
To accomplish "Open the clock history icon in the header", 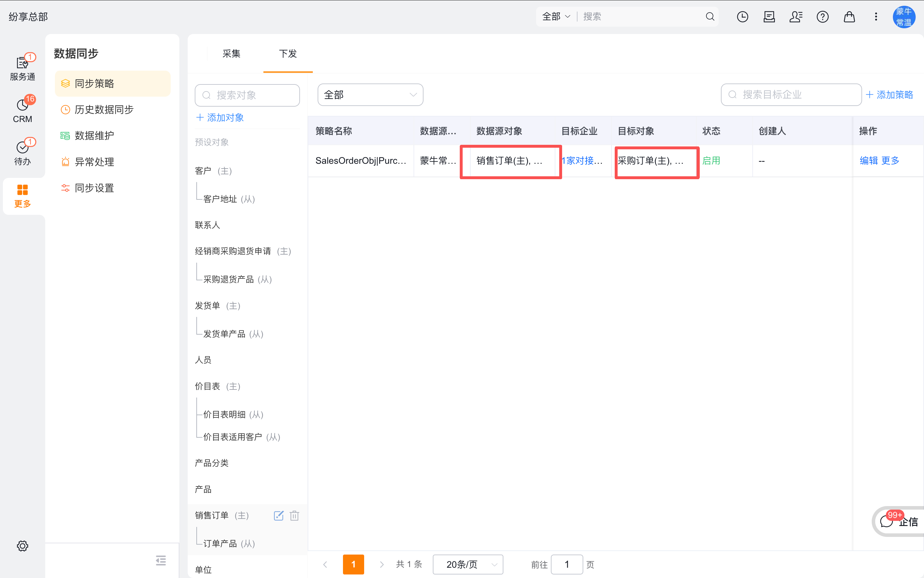I will (x=742, y=16).
